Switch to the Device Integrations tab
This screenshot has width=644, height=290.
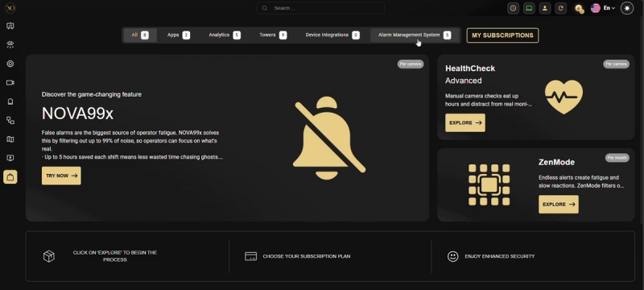pyautogui.click(x=332, y=35)
